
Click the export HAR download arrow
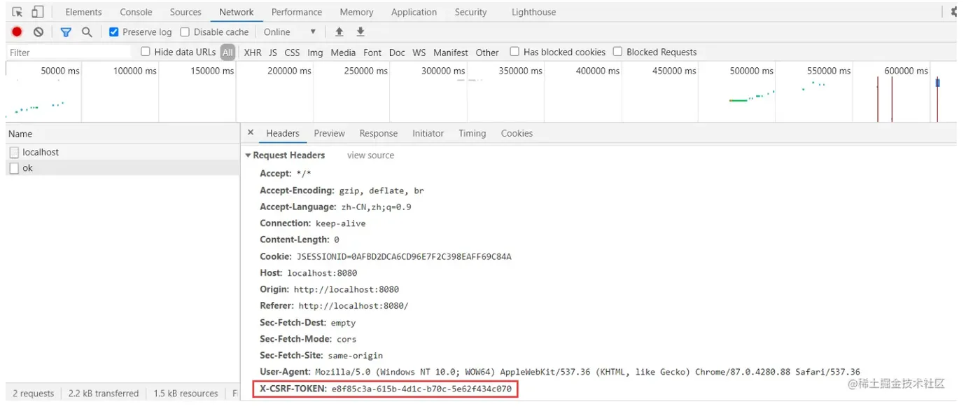360,32
